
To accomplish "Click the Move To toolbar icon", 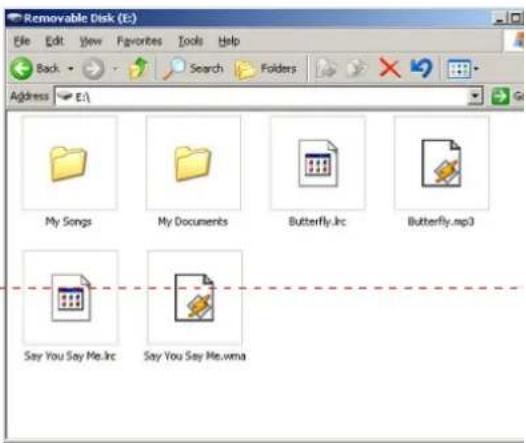I will pos(326,68).
